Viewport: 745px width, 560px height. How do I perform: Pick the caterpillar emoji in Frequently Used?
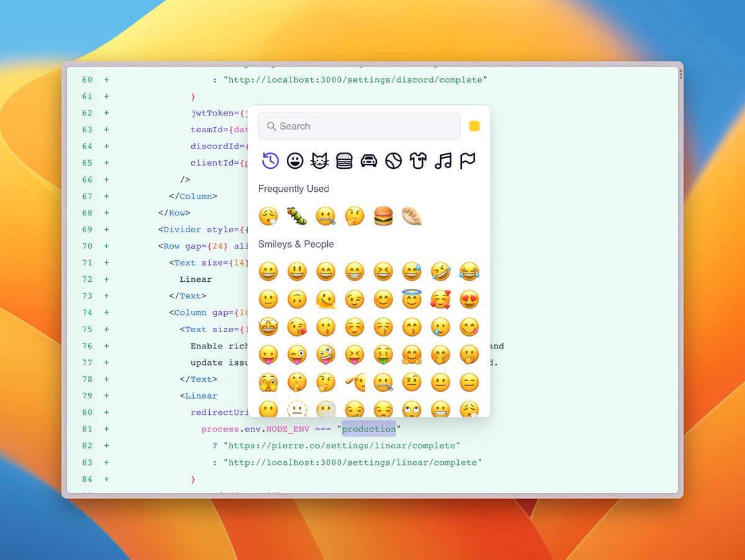297,216
